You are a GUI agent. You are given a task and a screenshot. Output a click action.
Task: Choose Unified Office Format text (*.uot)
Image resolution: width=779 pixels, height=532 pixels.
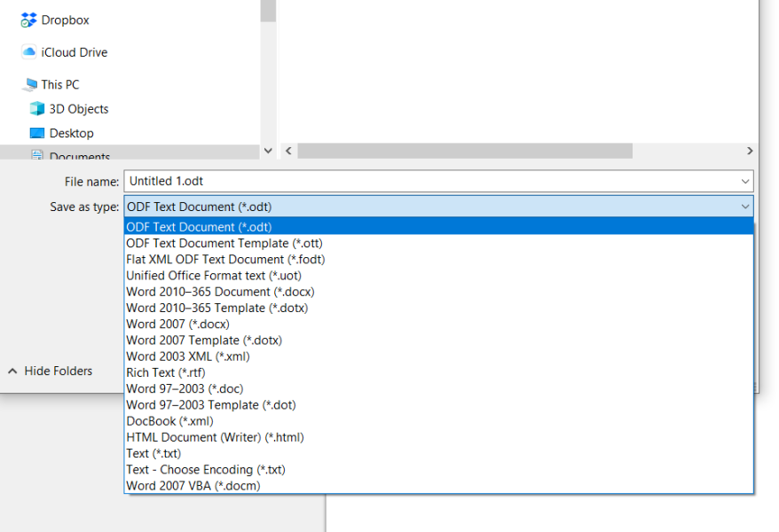click(x=438, y=276)
